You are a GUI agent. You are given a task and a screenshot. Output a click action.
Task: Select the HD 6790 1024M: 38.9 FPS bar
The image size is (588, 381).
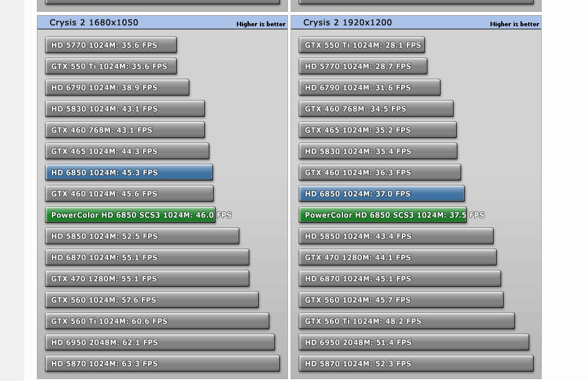tap(117, 87)
